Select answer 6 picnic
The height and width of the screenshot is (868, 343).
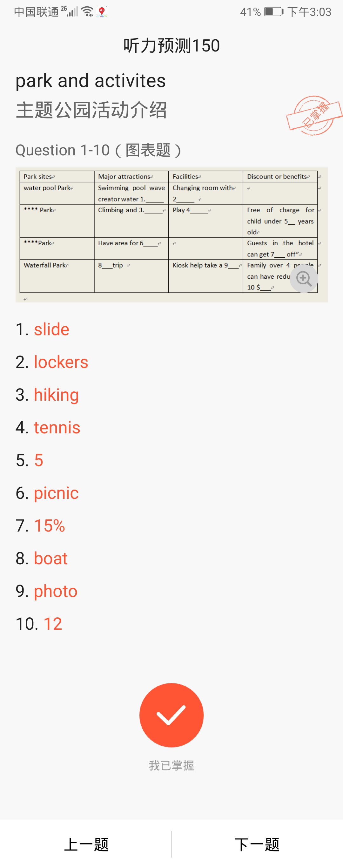[x=47, y=493]
